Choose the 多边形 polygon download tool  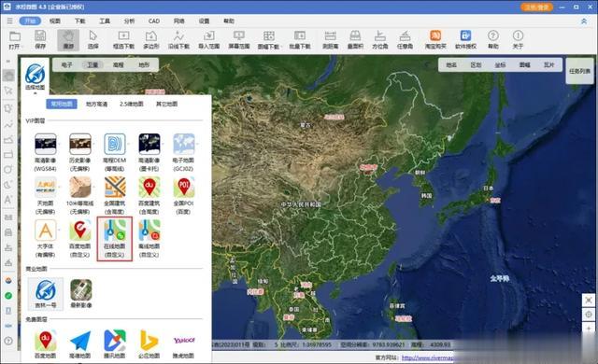[x=151, y=39]
